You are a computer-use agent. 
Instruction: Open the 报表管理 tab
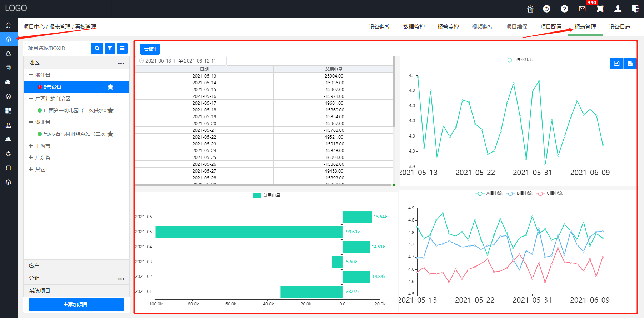[585, 27]
